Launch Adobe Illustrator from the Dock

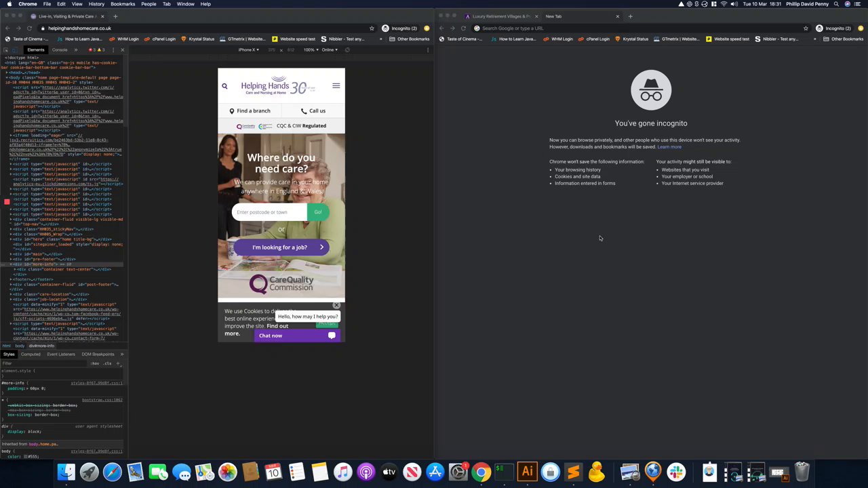[527, 472]
